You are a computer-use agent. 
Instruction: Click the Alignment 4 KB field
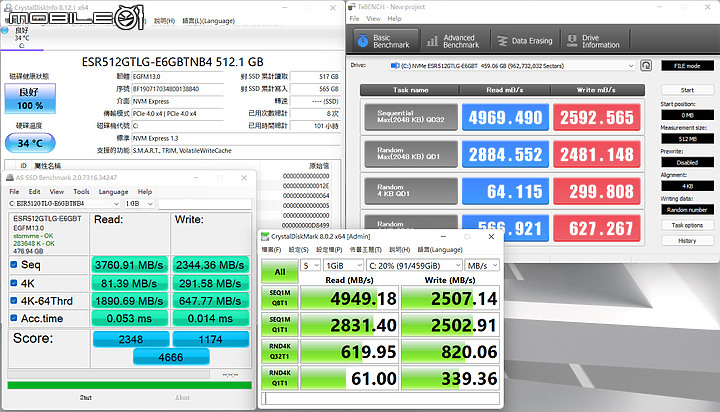pyautogui.click(x=687, y=186)
